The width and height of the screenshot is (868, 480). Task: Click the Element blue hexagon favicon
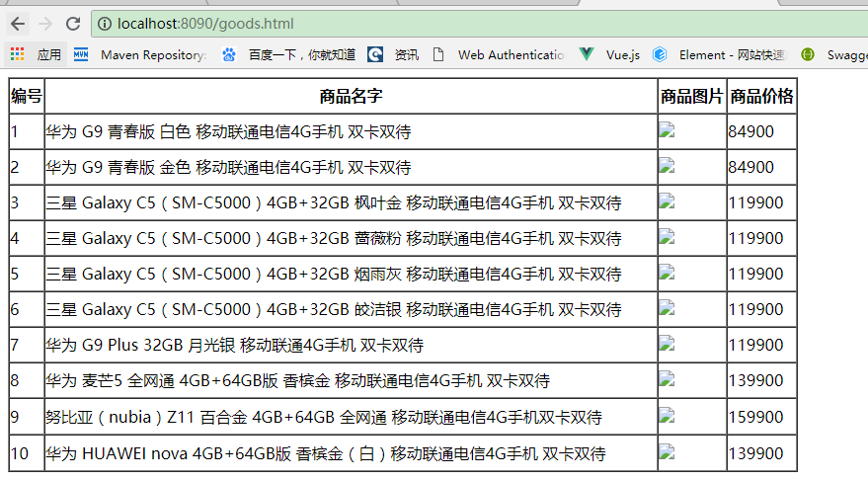click(660, 54)
